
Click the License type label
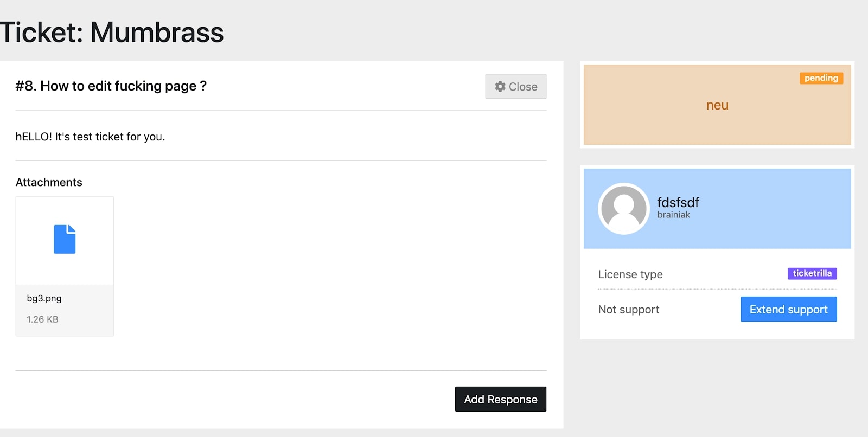[630, 274]
